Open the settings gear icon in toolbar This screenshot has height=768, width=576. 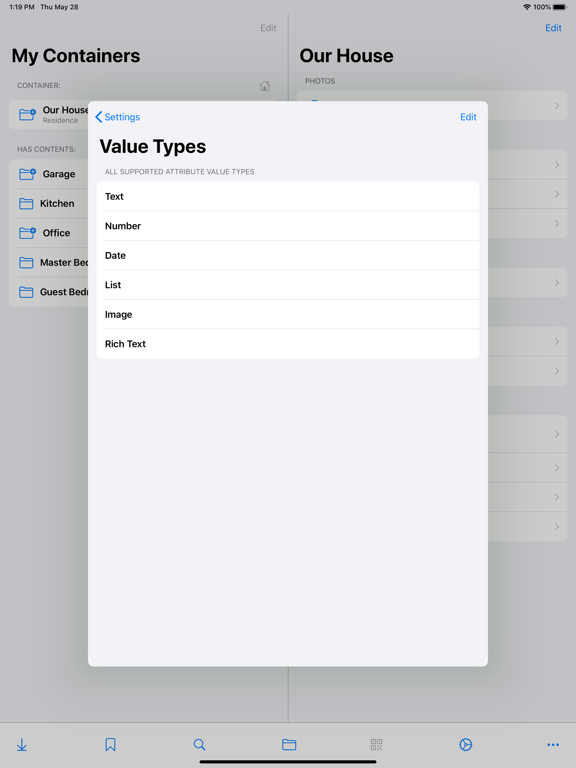[465, 745]
